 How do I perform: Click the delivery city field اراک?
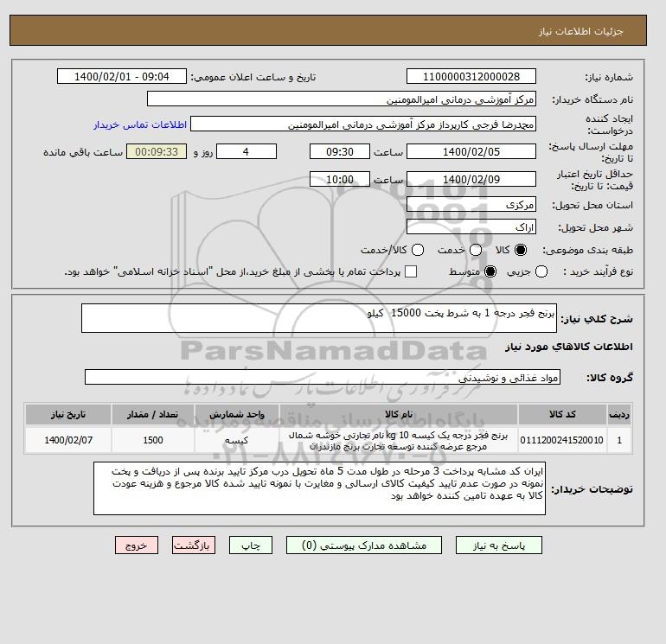(471, 227)
